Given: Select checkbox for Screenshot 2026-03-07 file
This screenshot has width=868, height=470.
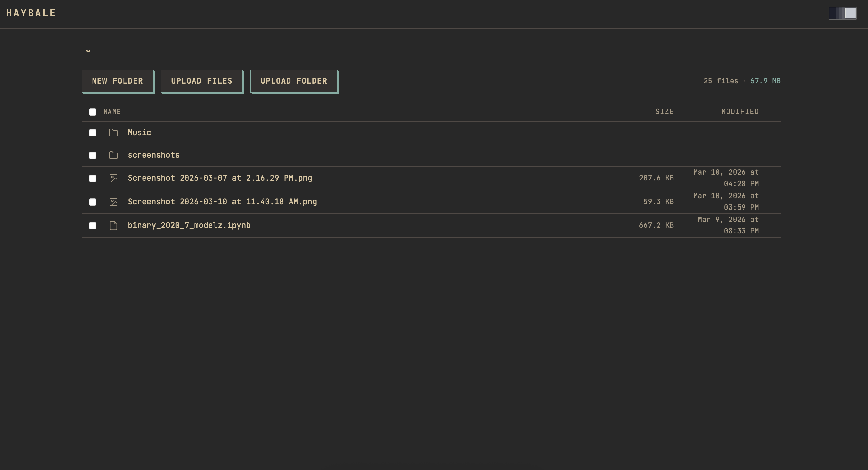Looking at the screenshot, I should (x=92, y=178).
